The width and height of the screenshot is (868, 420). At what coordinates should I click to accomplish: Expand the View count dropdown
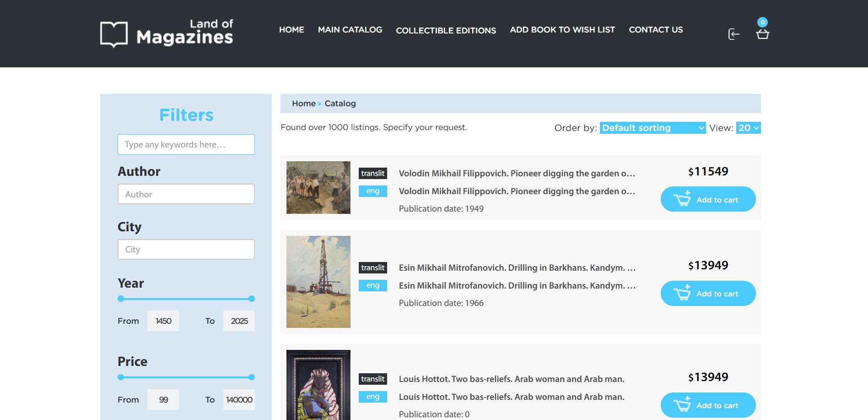coord(748,128)
